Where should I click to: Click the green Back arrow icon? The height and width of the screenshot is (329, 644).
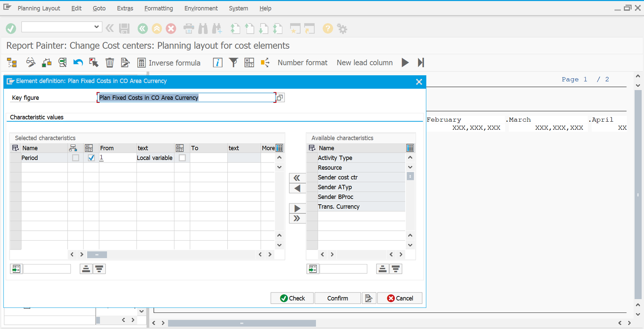pyautogui.click(x=143, y=28)
